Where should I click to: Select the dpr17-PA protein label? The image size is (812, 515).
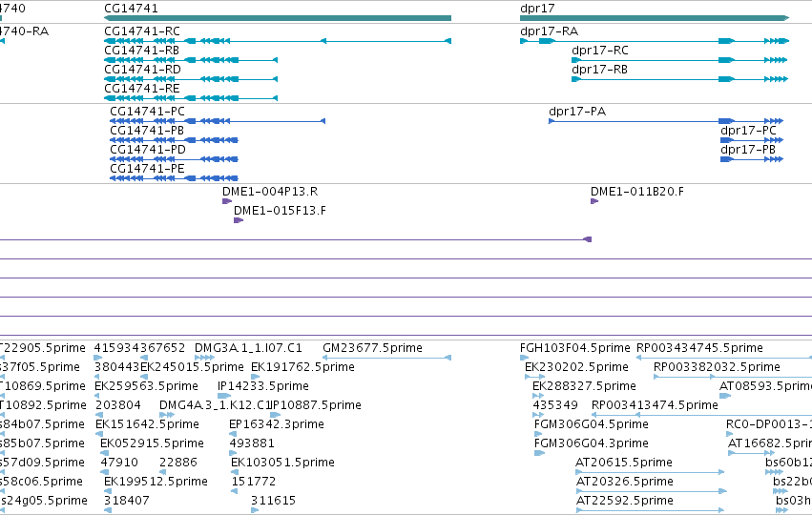point(577,112)
